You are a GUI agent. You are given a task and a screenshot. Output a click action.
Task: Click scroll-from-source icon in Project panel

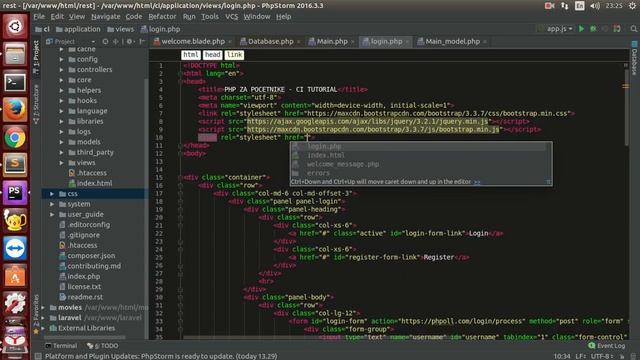click(x=105, y=41)
